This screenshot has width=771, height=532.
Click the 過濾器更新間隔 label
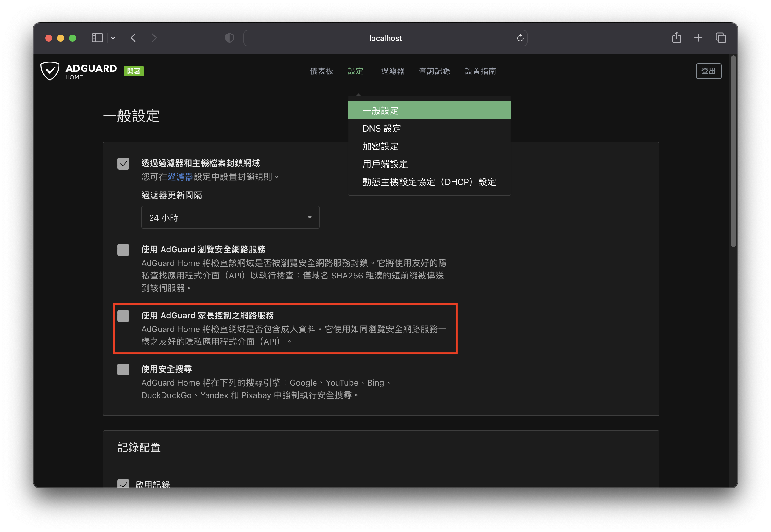click(x=172, y=195)
